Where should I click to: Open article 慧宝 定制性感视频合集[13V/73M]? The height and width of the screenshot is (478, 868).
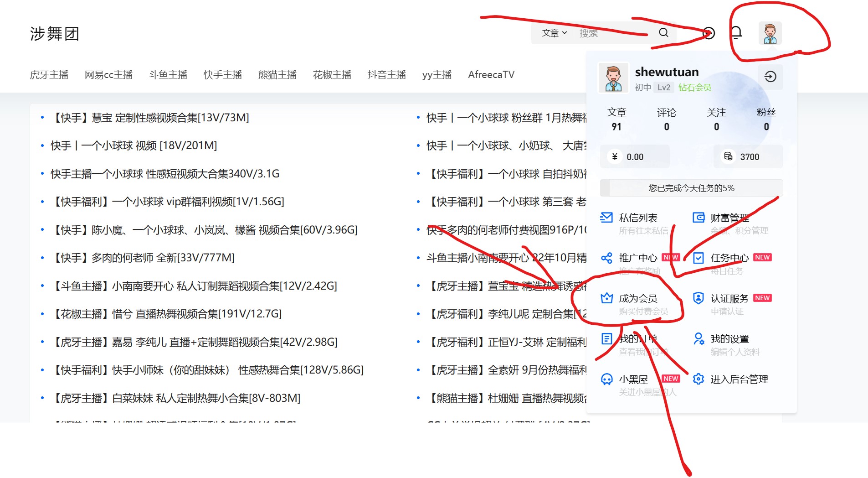pyautogui.click(x=150, y=118)
